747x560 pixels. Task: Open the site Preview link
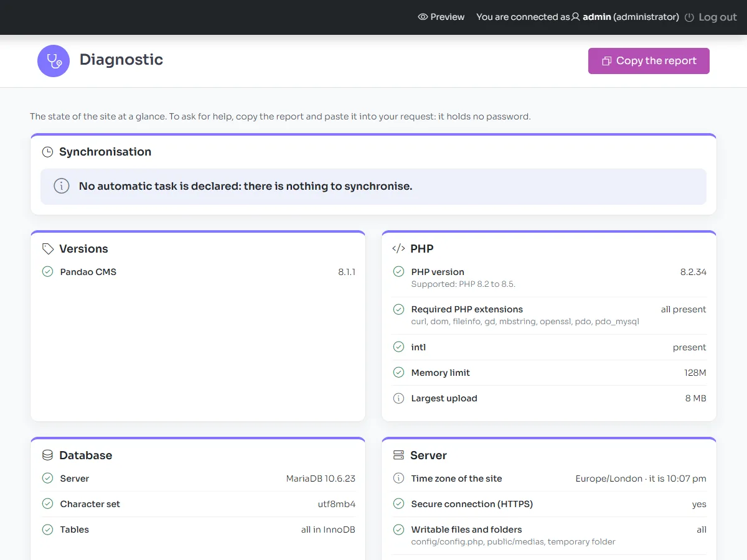[x=441, y=17]
